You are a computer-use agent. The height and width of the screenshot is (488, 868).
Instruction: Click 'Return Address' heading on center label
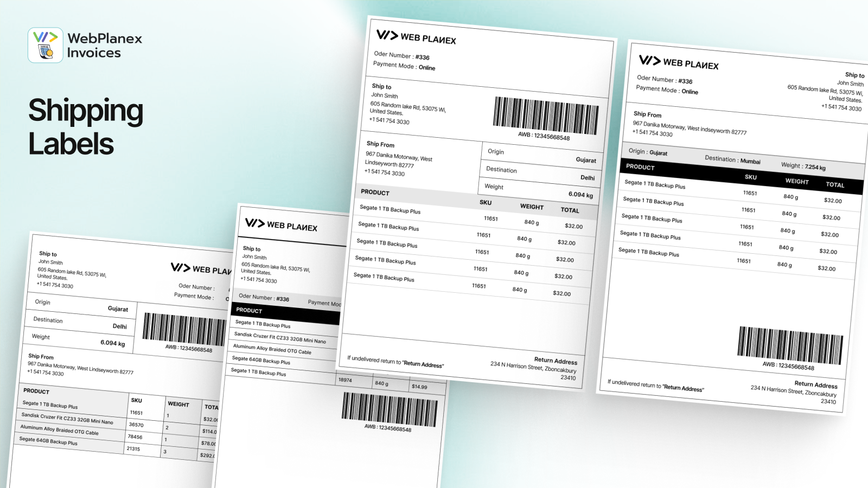tap(556, 361)
